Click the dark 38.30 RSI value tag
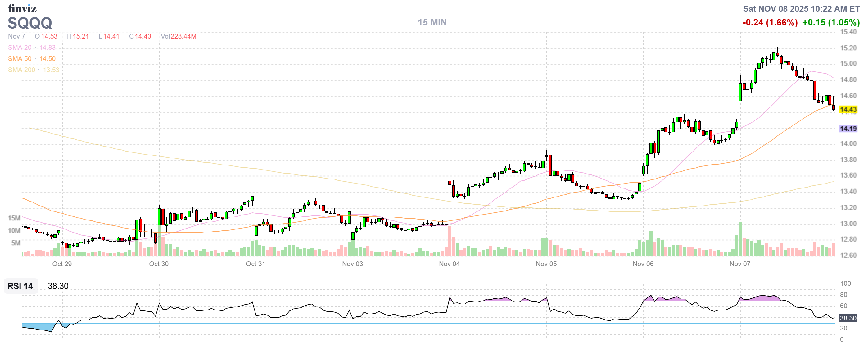Image resolution: width=868 pixels, height=349 pixels. click(x=848, y=318)
